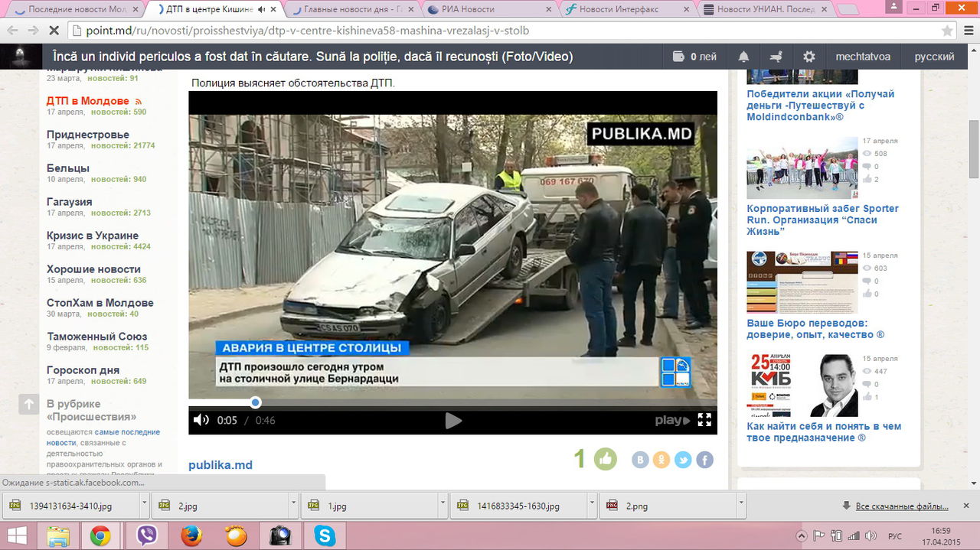Mute the video with the speaker icon

pyautogui.click(x=201, y=420)
